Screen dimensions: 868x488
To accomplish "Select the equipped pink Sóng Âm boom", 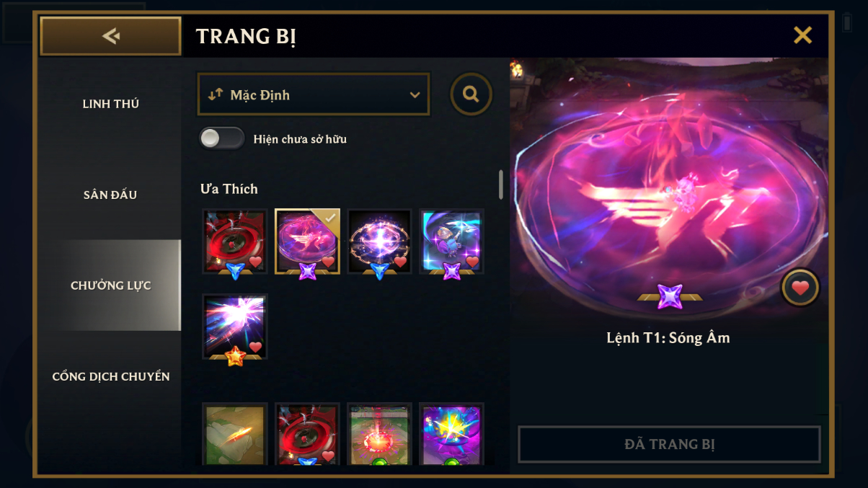I will pos(307,241).
